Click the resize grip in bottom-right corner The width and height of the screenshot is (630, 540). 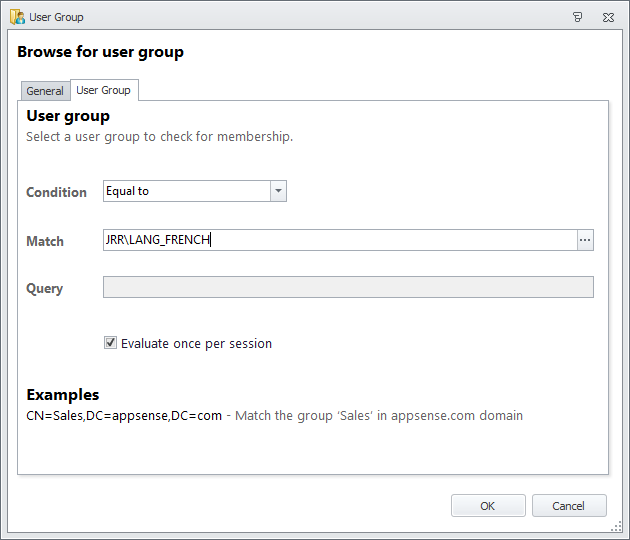618,528
